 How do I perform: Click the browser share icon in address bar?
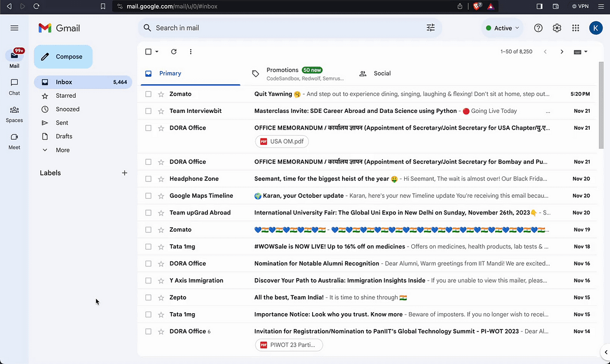coord(460,6)
